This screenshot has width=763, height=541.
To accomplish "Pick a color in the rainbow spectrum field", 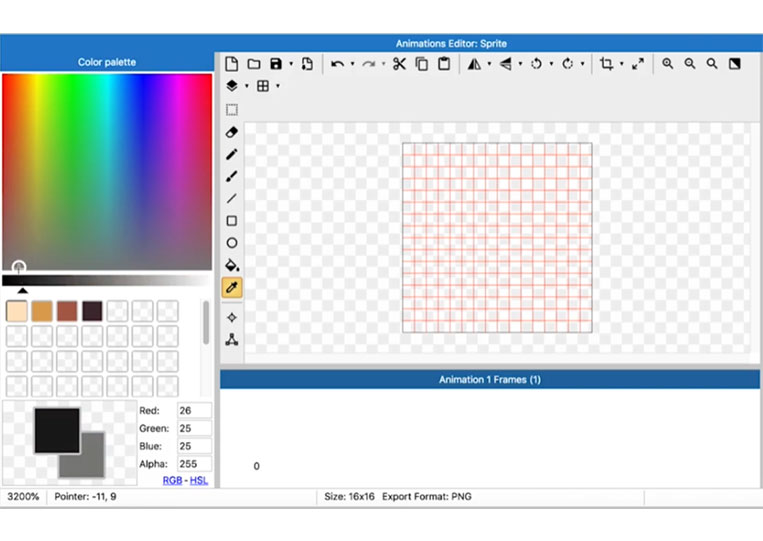I will click(107, 172).
